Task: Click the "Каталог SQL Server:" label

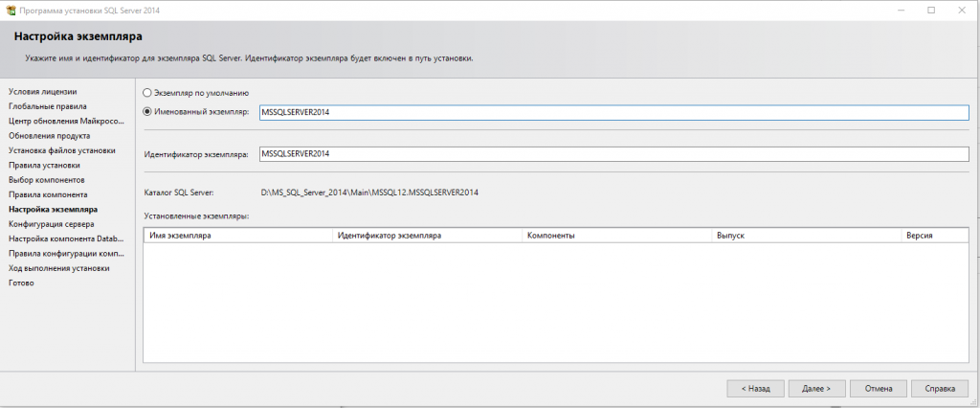Action: pos(179,193)
